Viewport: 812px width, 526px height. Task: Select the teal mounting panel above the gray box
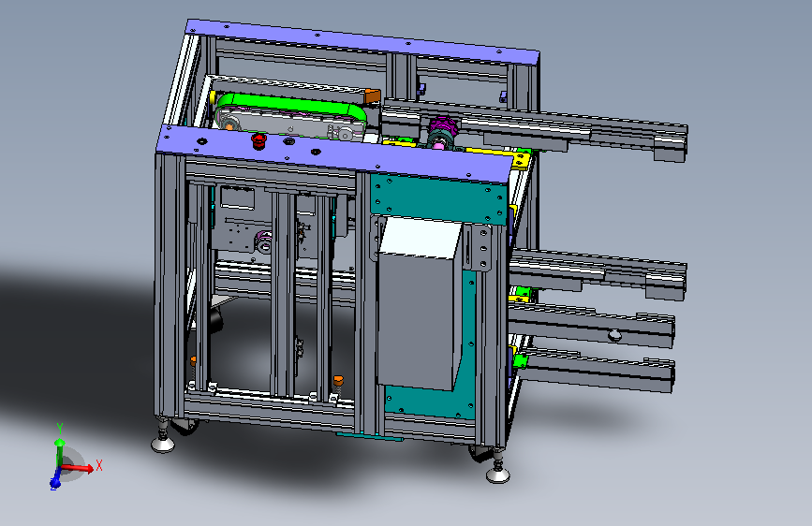438,198
